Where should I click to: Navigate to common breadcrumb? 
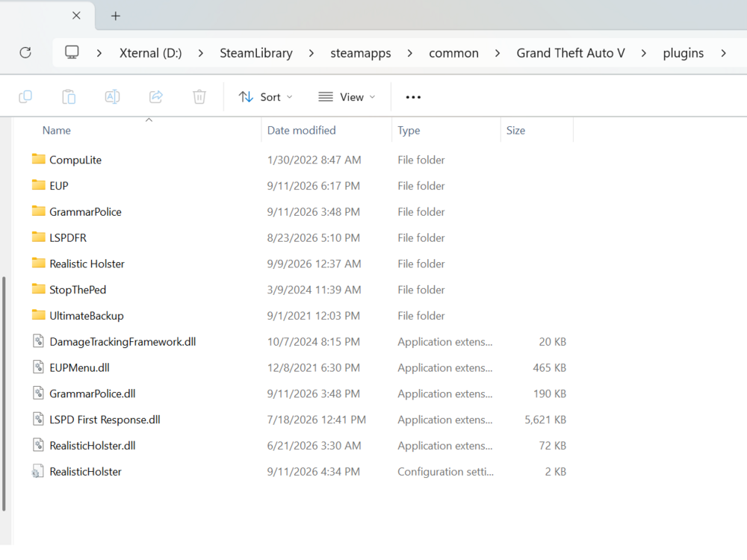(453, 53)
